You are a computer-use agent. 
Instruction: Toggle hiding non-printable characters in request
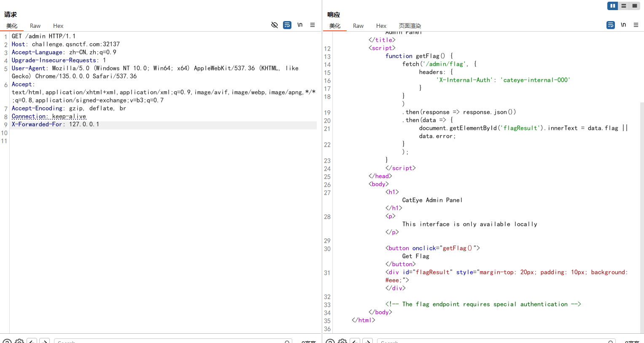pos(275,25)
